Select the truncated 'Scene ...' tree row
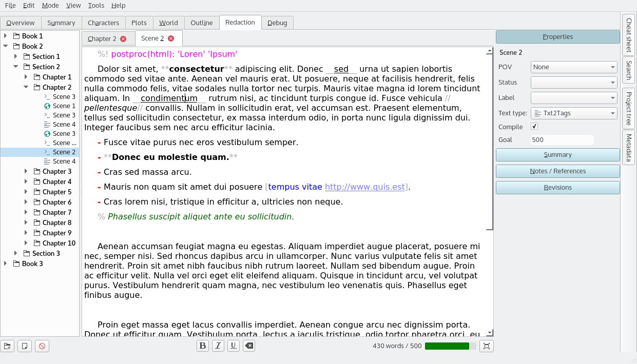This screenshot has width=637, height=364. 41,143
